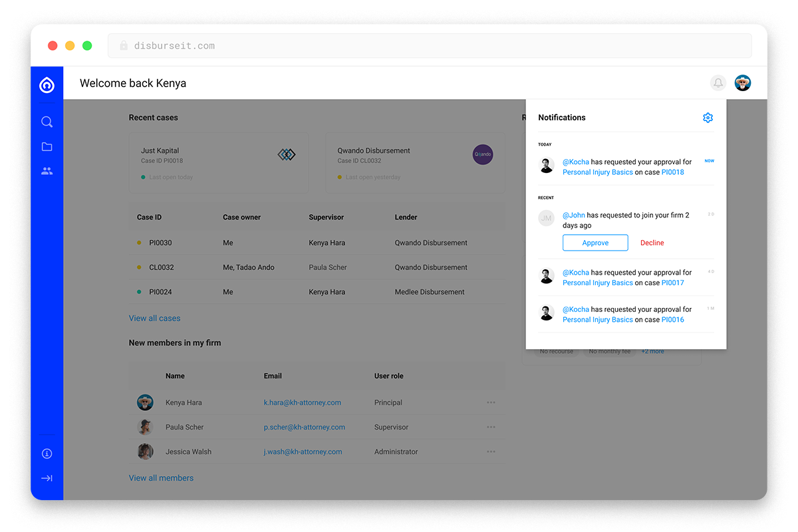
Task: Open the Just Kapital recent case card
Action: pyautogui.click(x=218, y=162)
